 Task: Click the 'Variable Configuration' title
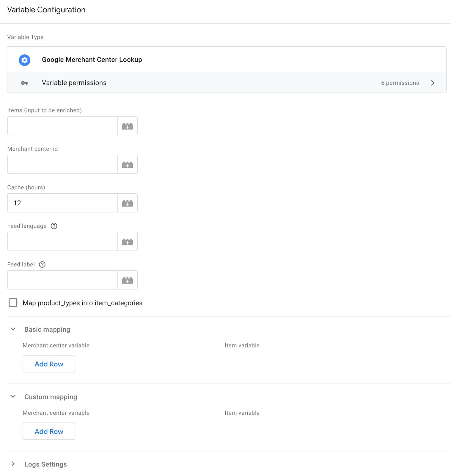[46, 10]
